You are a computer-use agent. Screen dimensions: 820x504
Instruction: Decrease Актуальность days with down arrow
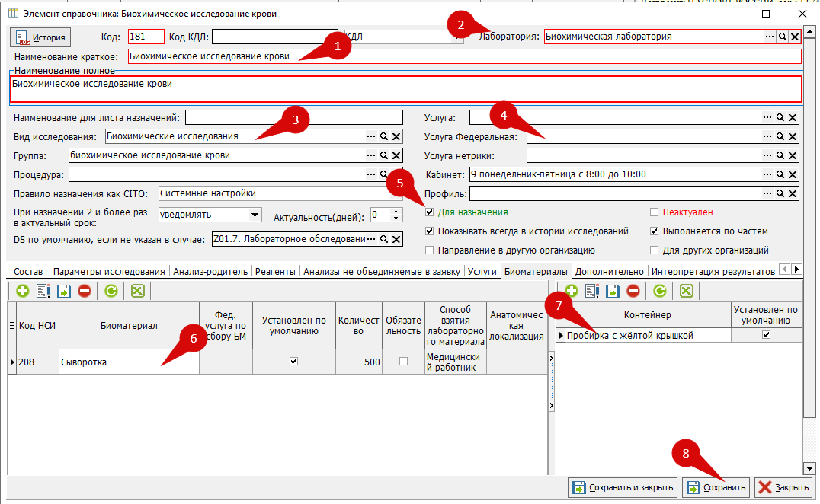(396, 218)
